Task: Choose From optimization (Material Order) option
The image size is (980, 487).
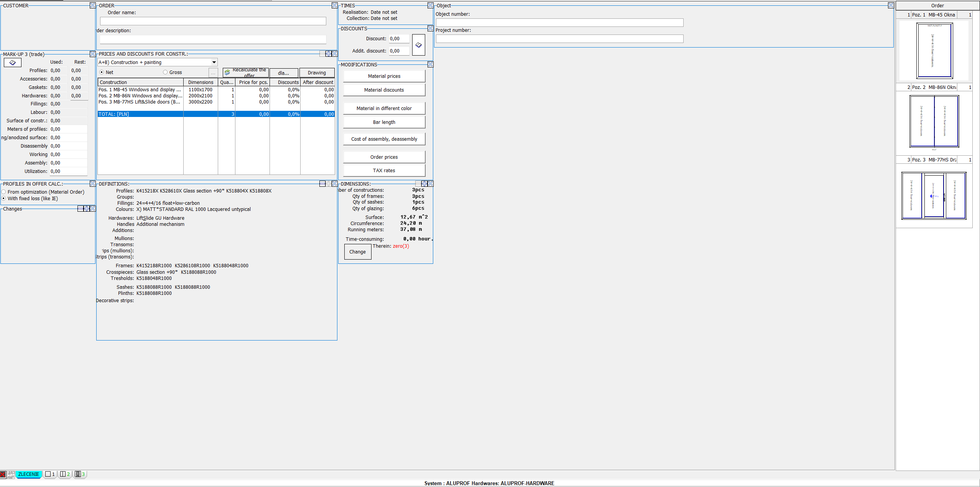Action: pos(4,192)
